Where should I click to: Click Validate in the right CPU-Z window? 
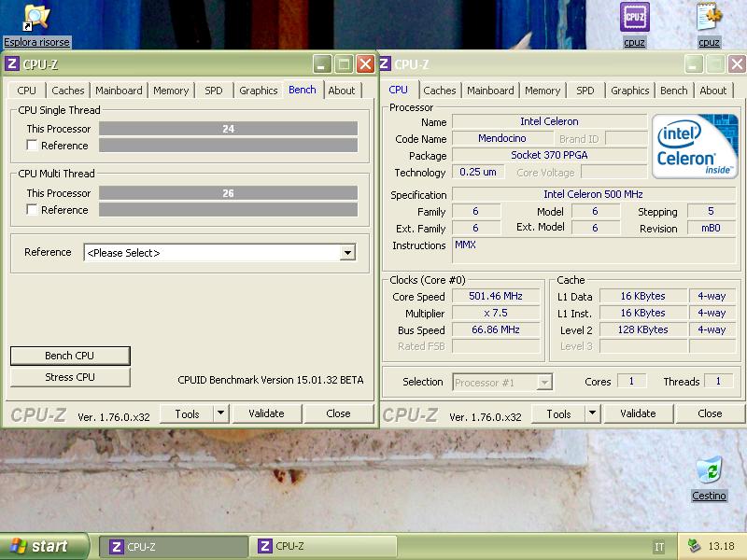638,413
